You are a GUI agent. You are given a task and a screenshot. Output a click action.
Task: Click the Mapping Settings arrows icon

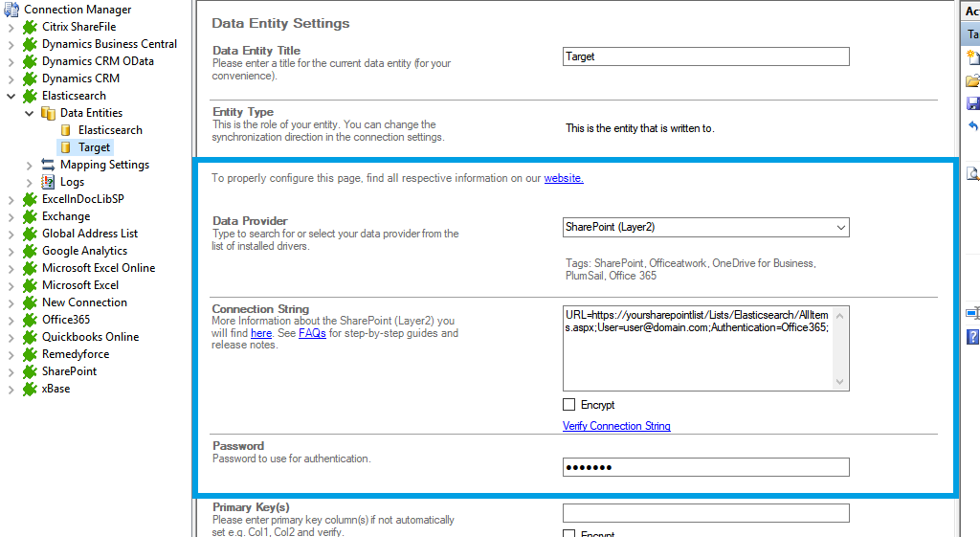(48, 165)
